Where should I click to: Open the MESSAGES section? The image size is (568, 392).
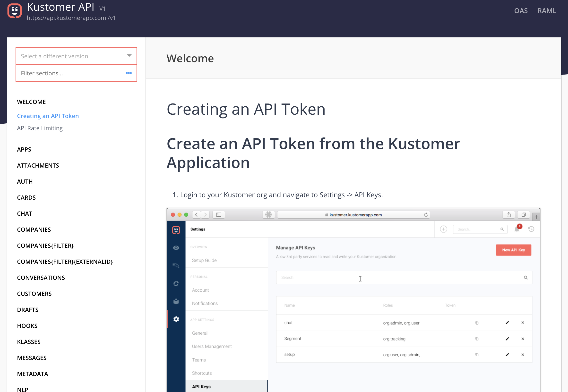pos(32,358)
